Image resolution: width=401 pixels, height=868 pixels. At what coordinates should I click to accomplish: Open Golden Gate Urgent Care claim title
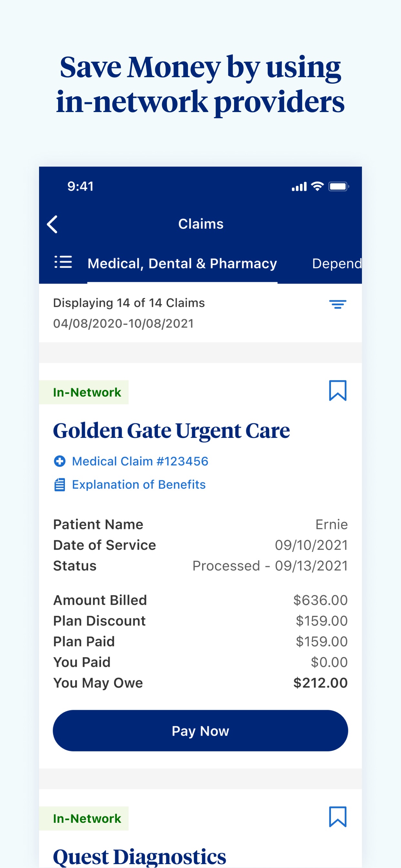pos(171,431)
